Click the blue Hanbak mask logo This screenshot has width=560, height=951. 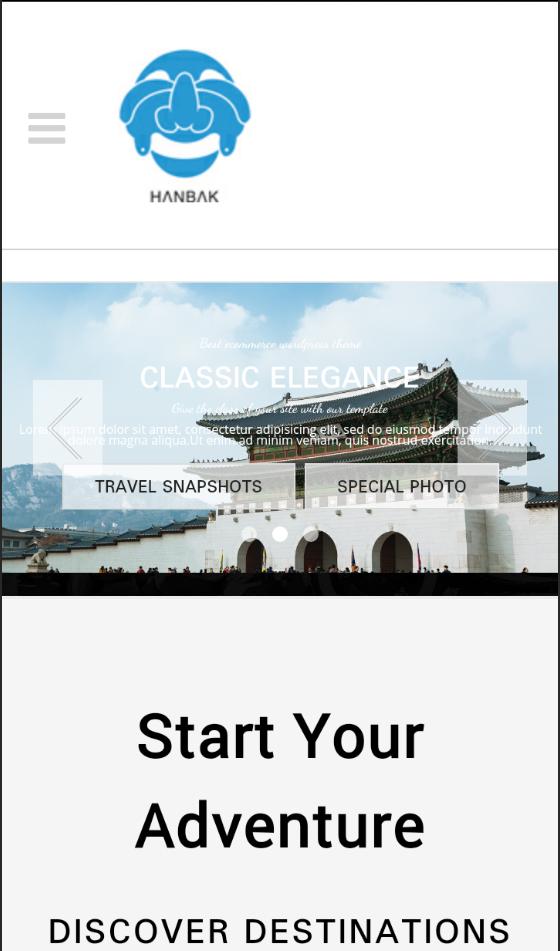pyautogui.click(x=184, y=113)
